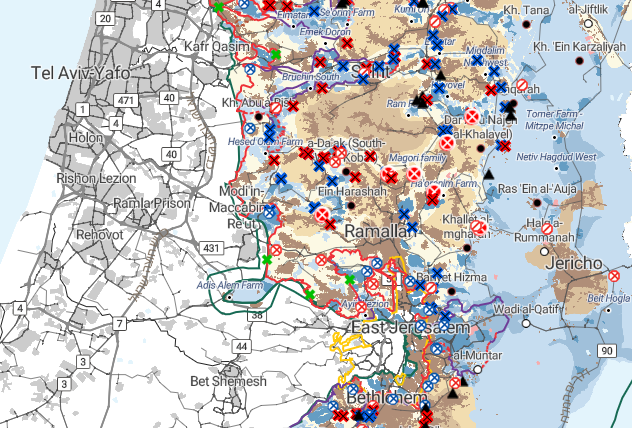Click green X marker below route 431 shield

266,260
